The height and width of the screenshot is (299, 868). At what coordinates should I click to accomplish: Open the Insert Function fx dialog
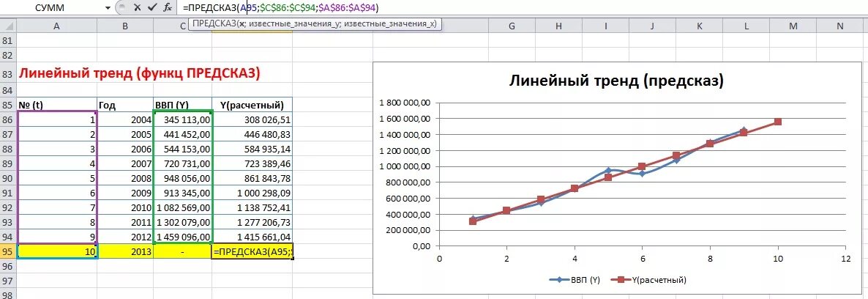(167, 8)
